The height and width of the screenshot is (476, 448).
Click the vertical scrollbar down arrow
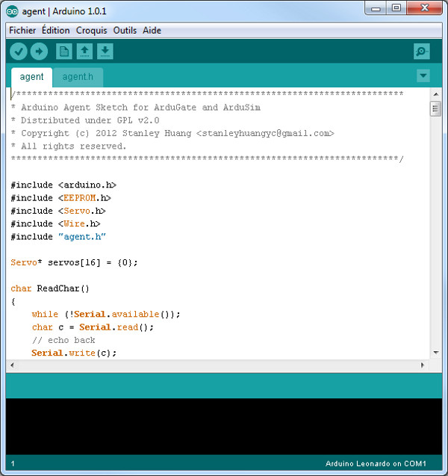coord(436,353)
